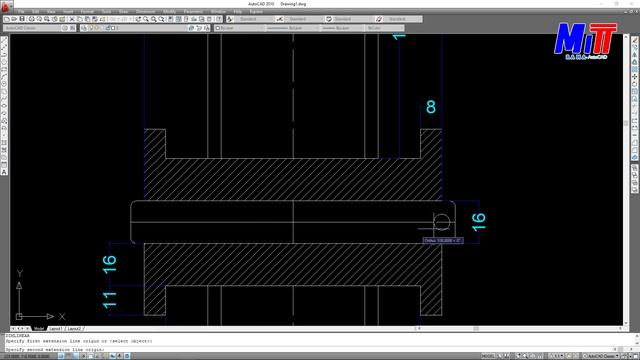This screenshot has height=360, width=640.
Task: Open the layer list dropdown
Action: click(139, 28)
